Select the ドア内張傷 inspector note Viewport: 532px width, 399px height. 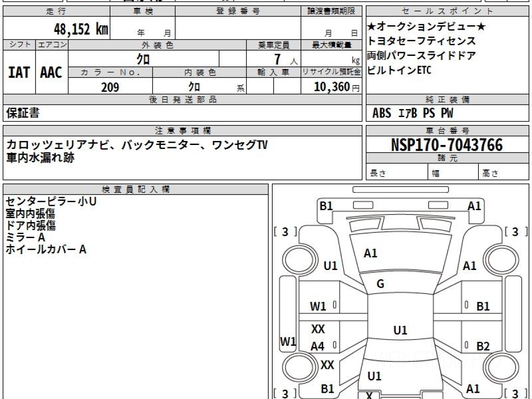coord(31,226)
